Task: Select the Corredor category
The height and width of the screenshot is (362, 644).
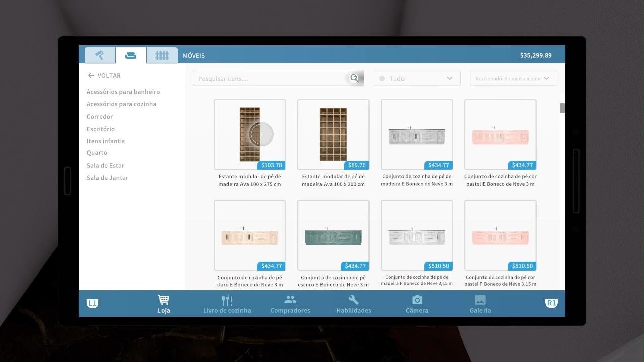Action: [100, 117]
